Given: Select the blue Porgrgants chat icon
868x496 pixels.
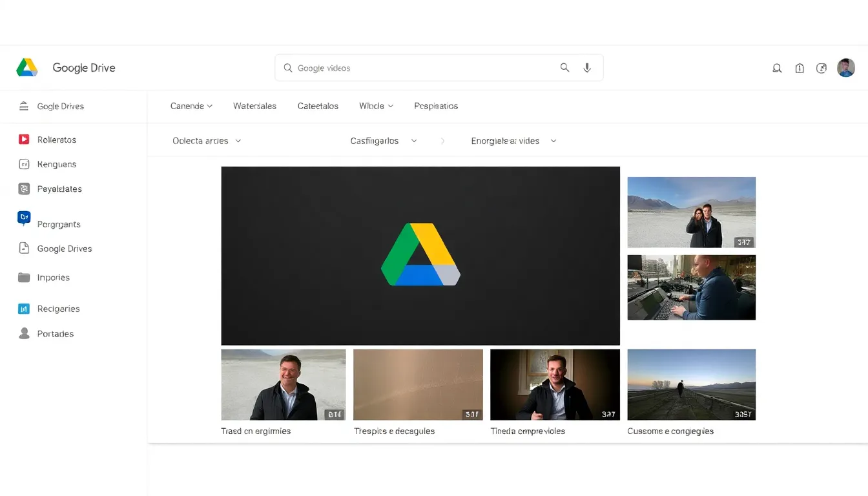Looking at the screenshot, I should (24, 218).
